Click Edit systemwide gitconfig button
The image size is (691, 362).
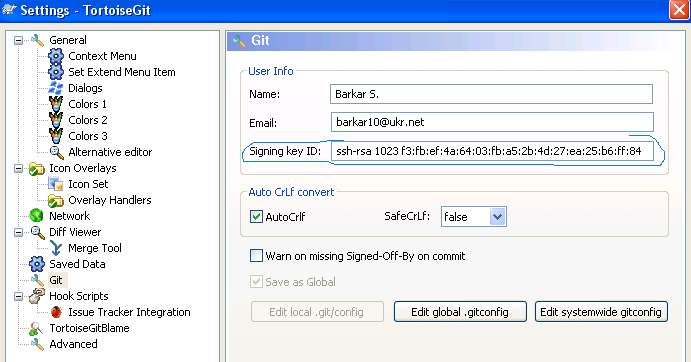(x=601, y=312)
